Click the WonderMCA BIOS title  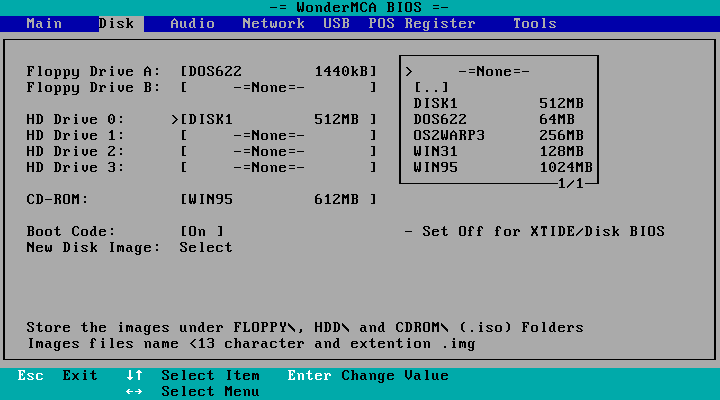click(359, 7)
